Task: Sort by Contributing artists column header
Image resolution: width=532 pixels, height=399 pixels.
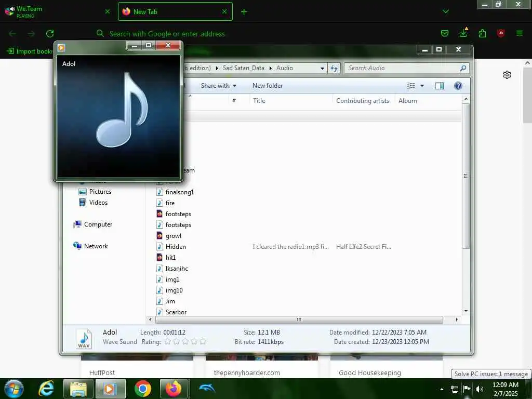Action: click(x=363, y=101)
